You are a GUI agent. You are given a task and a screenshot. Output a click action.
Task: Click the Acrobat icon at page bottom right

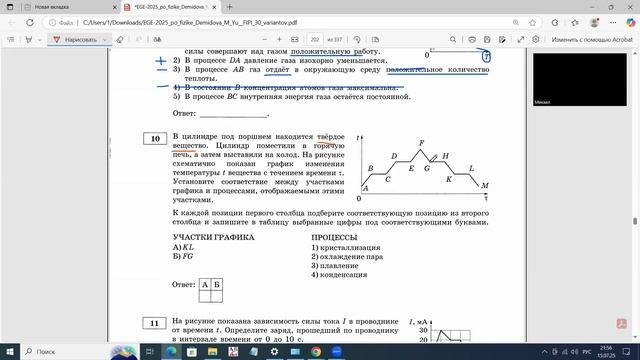click(x=622, y=324)
